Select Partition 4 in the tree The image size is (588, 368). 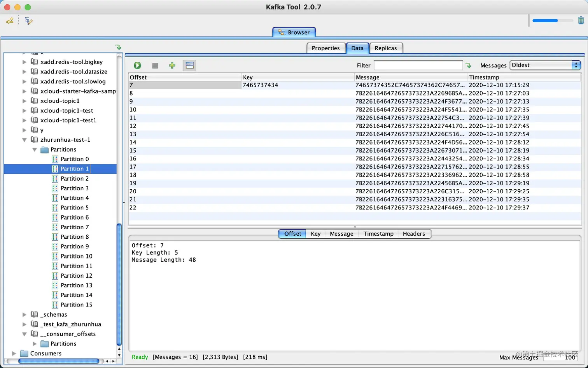pos(75,198)
